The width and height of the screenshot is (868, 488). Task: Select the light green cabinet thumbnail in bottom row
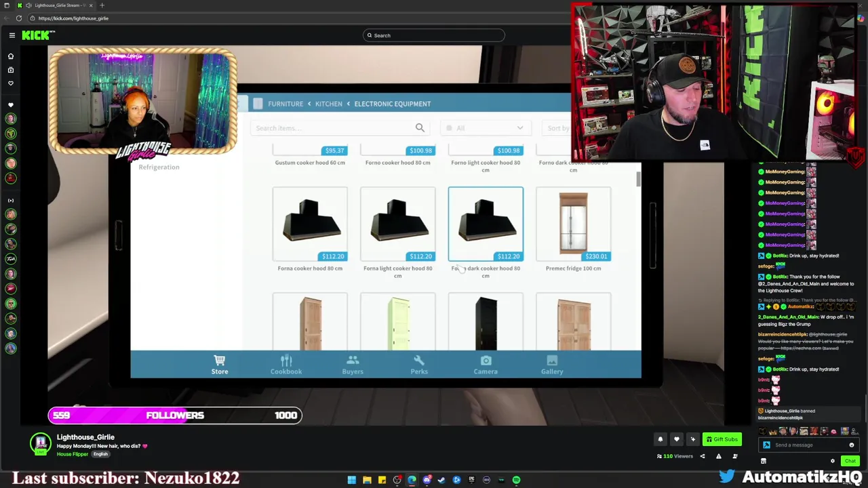397,322
